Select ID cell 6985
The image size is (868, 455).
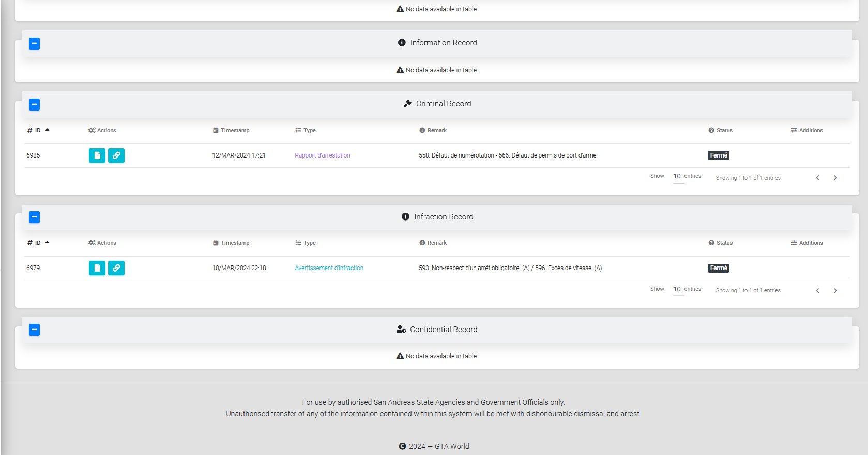pyautogui.click(x=33, y=155)
